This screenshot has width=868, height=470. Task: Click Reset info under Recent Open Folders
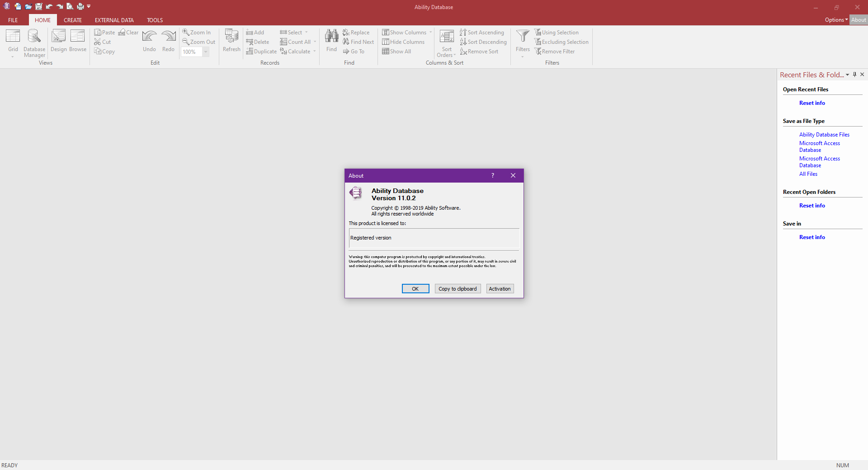pyautogui.click(x=812, y=206)
